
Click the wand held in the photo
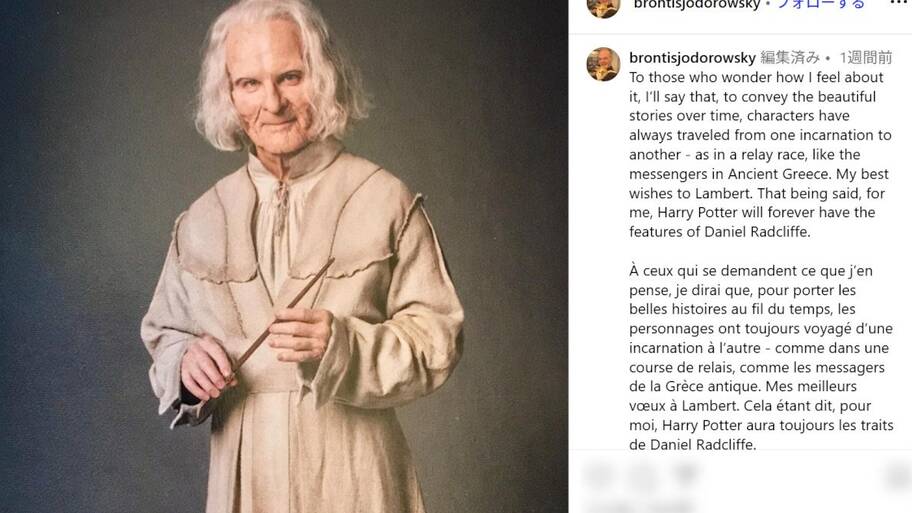[282, 317]
